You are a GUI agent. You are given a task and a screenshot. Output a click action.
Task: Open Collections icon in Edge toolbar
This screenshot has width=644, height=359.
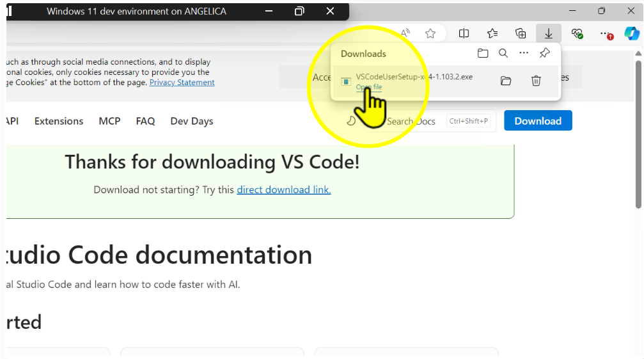(x=521, y=33)
